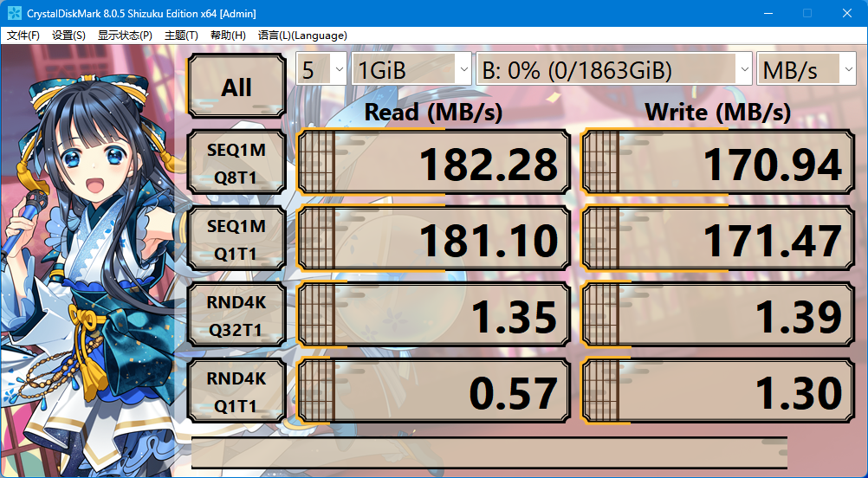This screenshot has height=478, width=868.
Task: Open the 语言(L)(Language) menu
Action: [302, 36]
